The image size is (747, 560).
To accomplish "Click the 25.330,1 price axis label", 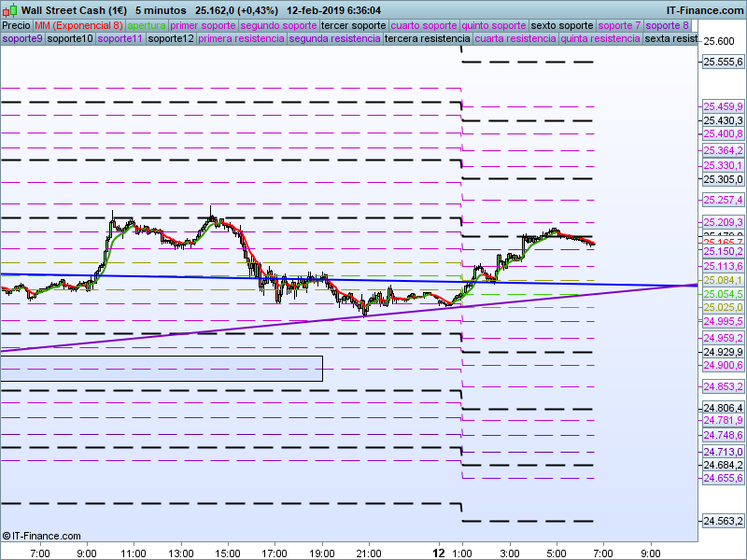I will point(723,166).
